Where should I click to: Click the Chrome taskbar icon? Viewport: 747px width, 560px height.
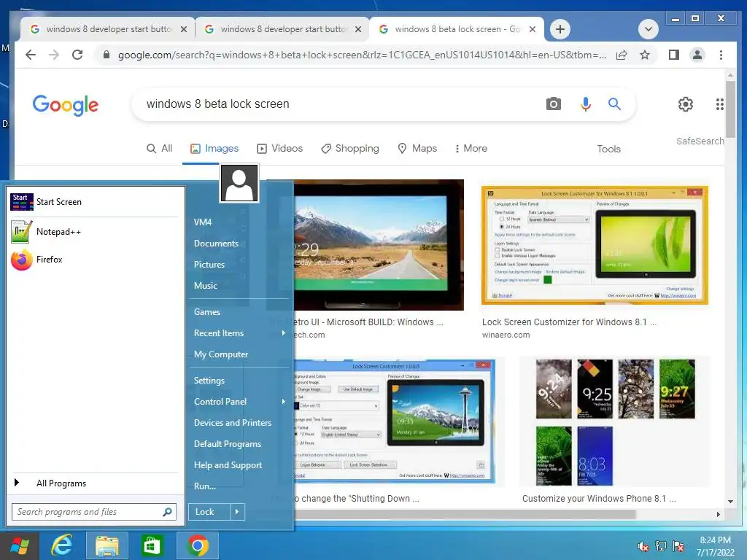click(197, 545)
